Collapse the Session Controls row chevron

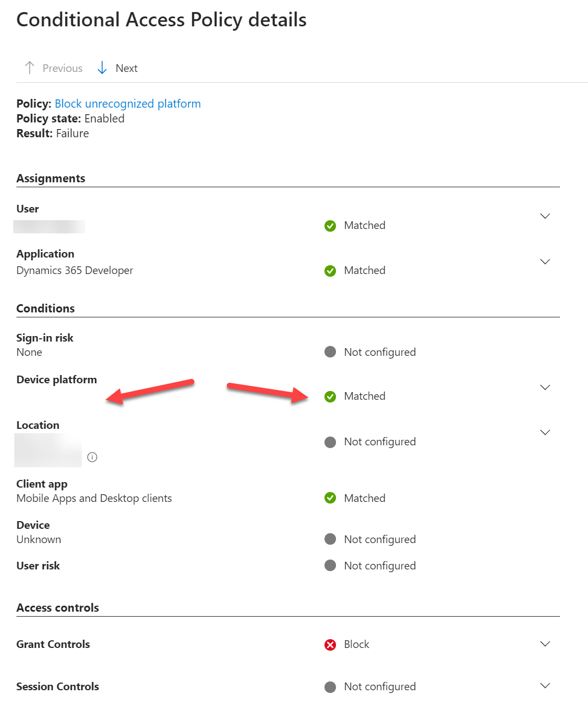point(545,685)
